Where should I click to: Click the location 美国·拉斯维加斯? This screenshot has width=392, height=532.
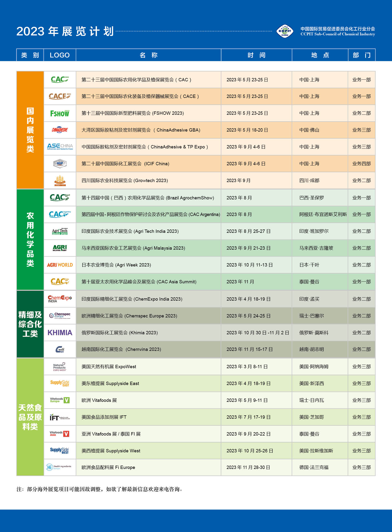point(316,451)
